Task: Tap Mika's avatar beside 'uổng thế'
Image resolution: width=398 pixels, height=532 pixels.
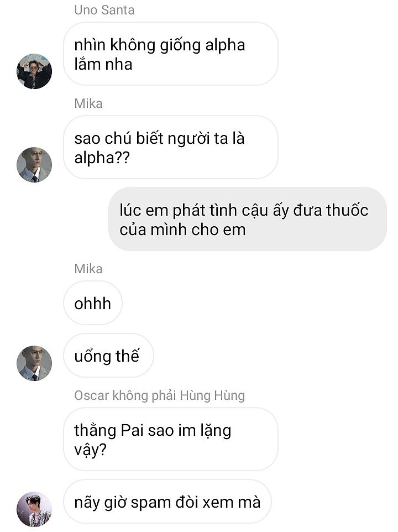Action: point(34,363)
